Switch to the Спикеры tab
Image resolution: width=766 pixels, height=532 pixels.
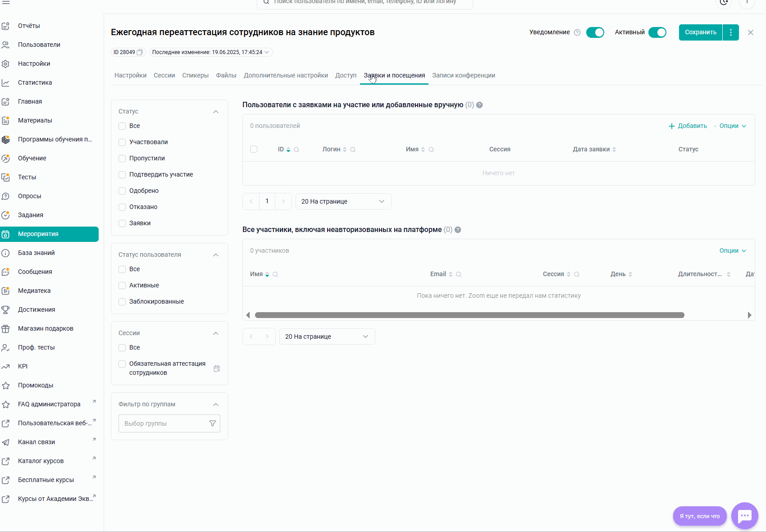pyautogui.click(x=196, y=75)
